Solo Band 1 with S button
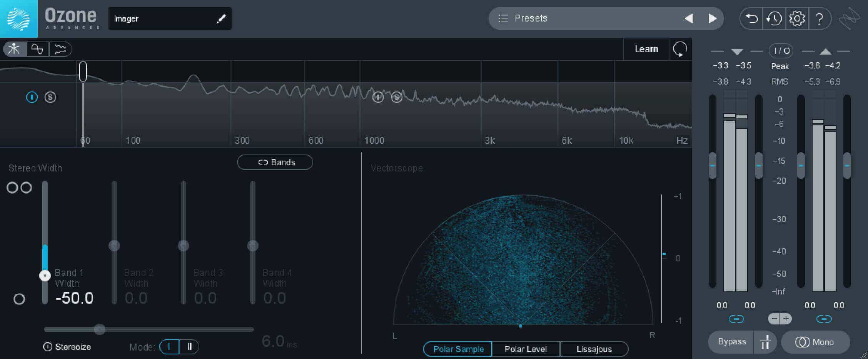 click(50, 97)
